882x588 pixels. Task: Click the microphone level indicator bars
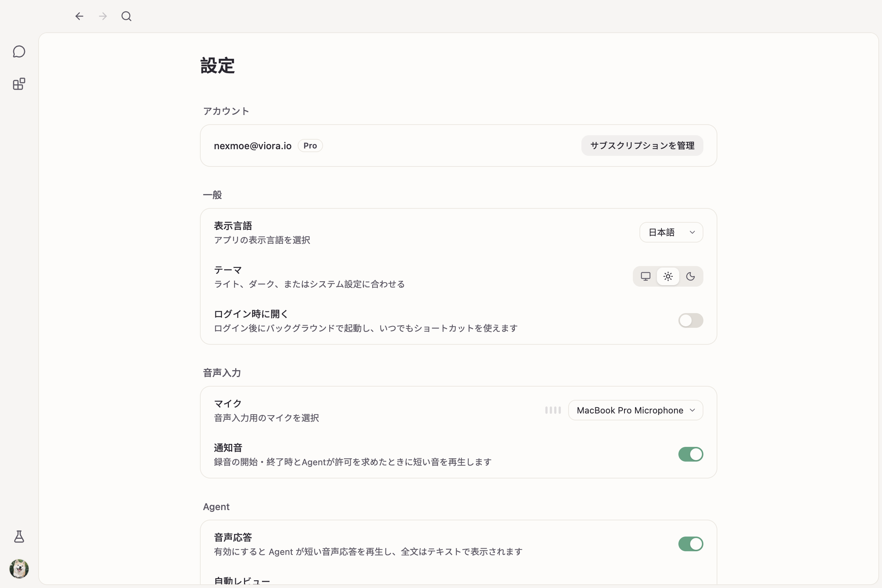point(553,410)
